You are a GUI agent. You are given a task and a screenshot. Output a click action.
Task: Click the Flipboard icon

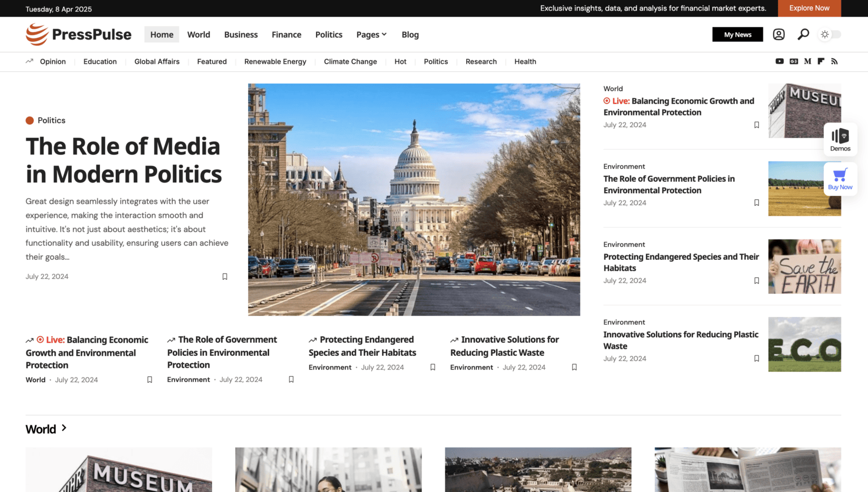(821, 61)
